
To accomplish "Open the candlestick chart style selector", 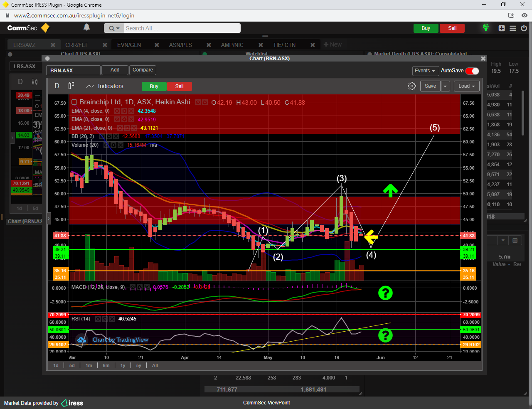I will 71,86.
